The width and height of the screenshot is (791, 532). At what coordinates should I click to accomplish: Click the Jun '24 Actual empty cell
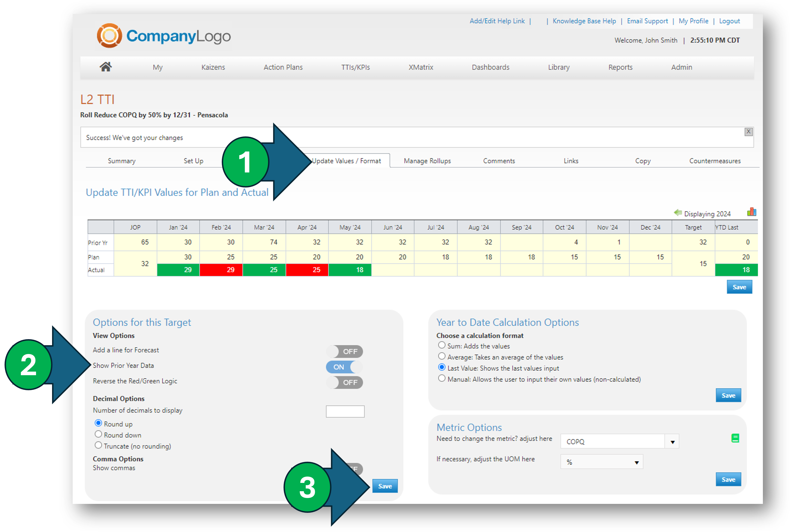click(393, 270)
